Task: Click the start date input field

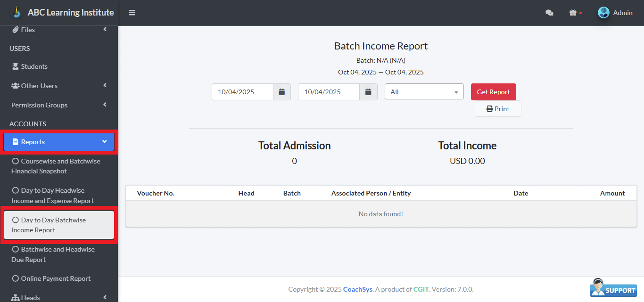Action: (x=242, y=91)
